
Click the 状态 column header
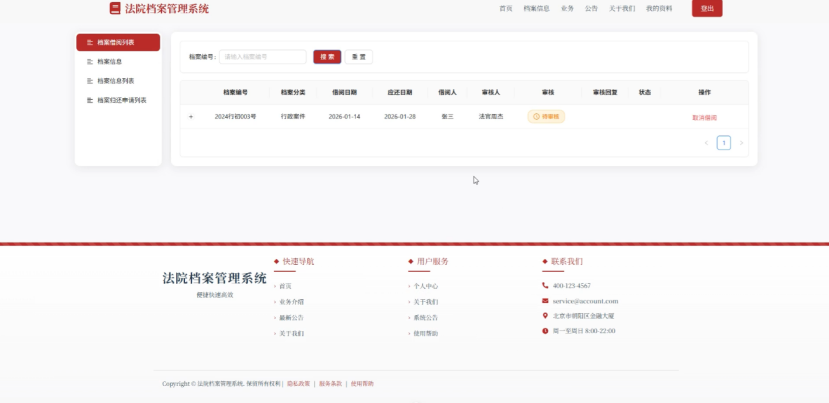(644, 92)
